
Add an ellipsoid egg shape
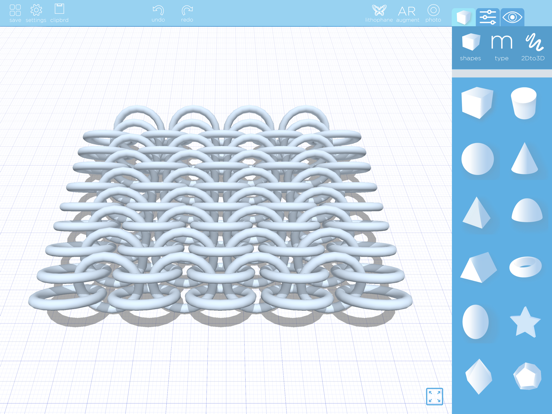point(476,322)
